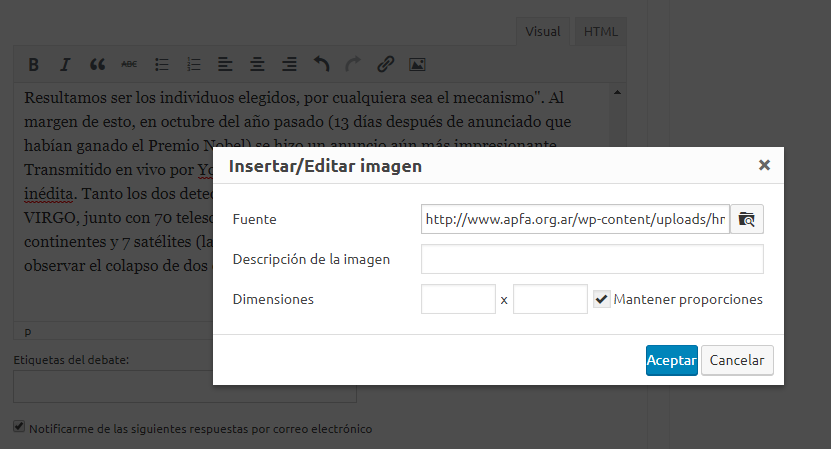Open the insert link tool

coord(385,65)
